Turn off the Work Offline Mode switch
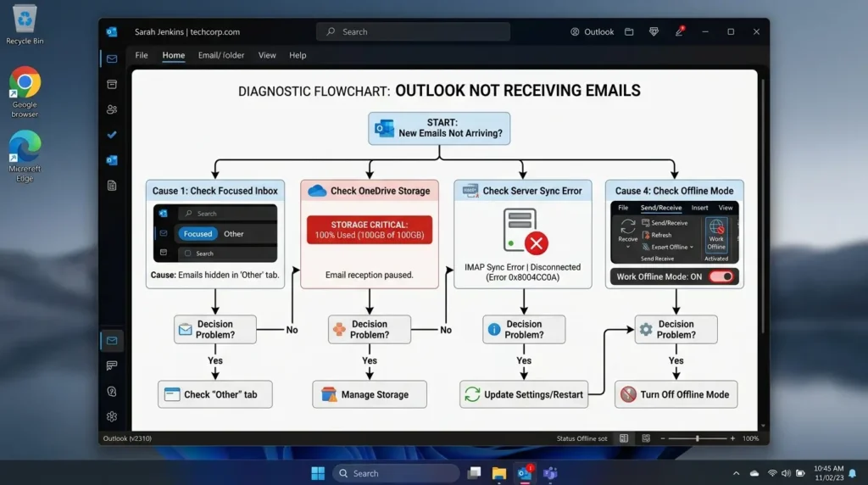 pos(721,276)
